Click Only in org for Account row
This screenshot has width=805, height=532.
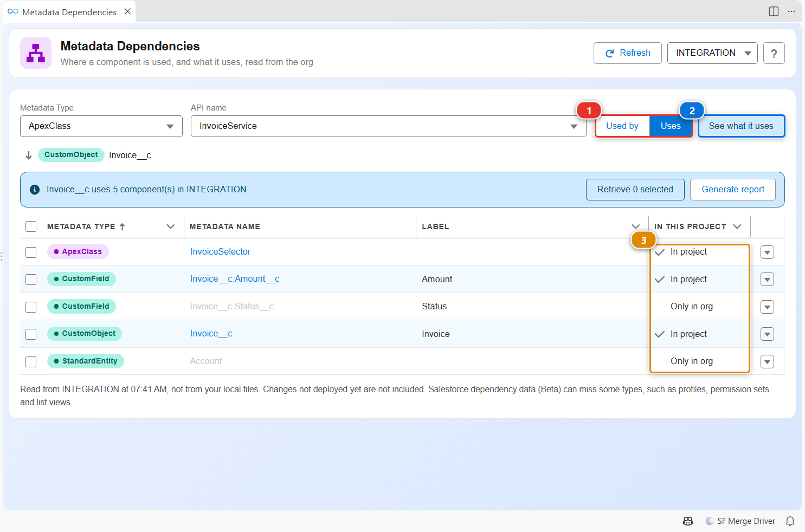pyautogui.click(x=692, y=361)
